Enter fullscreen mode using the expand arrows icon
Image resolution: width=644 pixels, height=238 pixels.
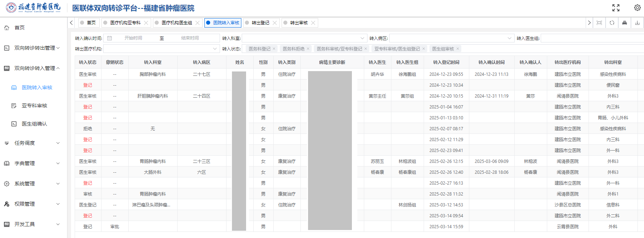pos(616,8)
